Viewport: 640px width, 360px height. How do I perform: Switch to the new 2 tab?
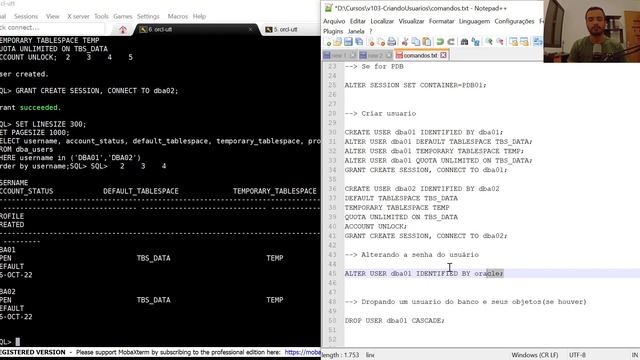375,55
